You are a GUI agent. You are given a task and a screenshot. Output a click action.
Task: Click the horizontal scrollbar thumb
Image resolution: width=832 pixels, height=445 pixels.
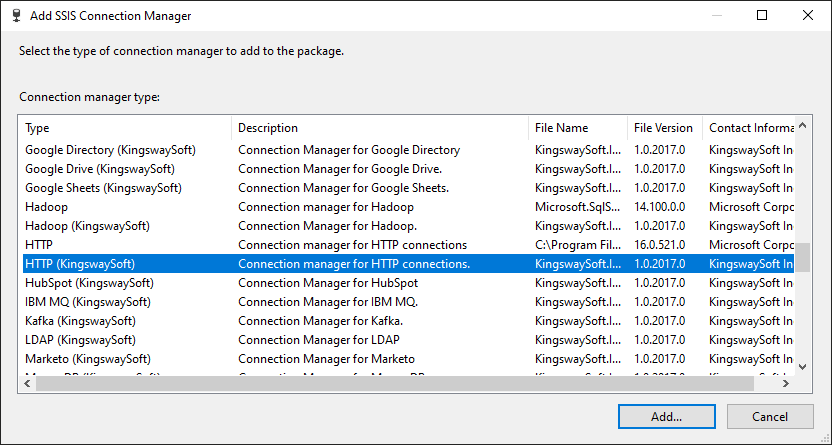[395, 383]
